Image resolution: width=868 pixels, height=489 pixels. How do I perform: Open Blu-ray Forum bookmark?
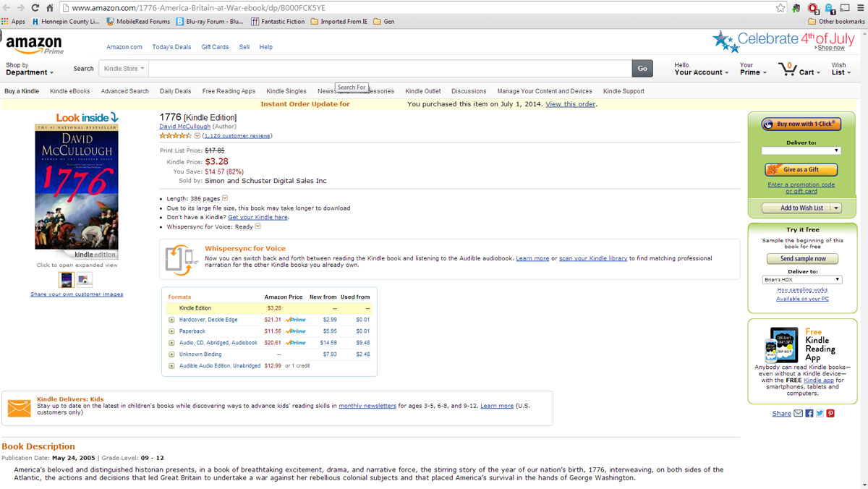[210, 22]
